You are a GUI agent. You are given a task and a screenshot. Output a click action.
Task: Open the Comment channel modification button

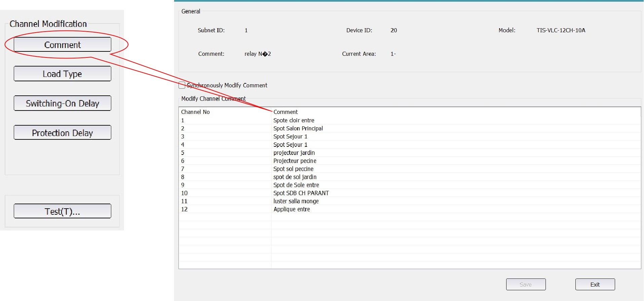click(63, 44)
